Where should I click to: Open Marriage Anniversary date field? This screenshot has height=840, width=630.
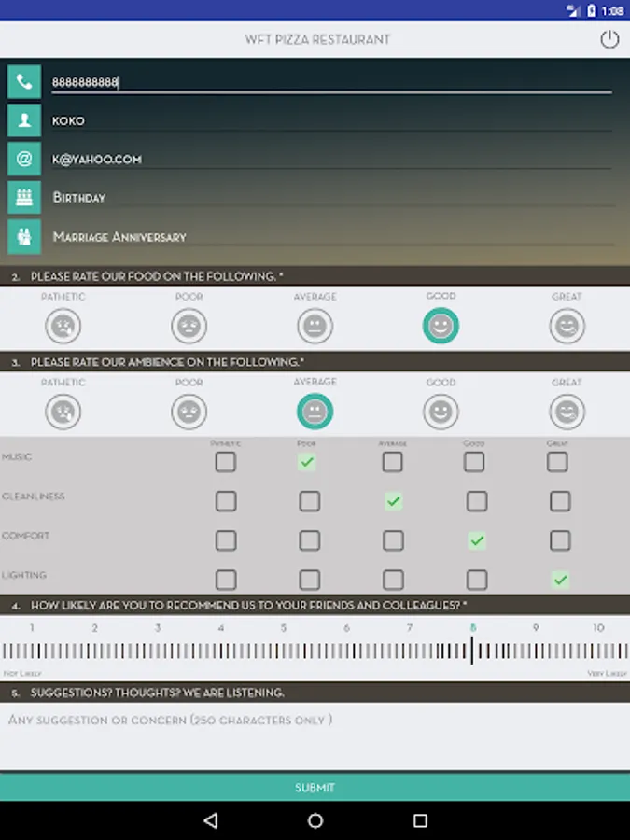pyautogui.click(x=331, y=237)
